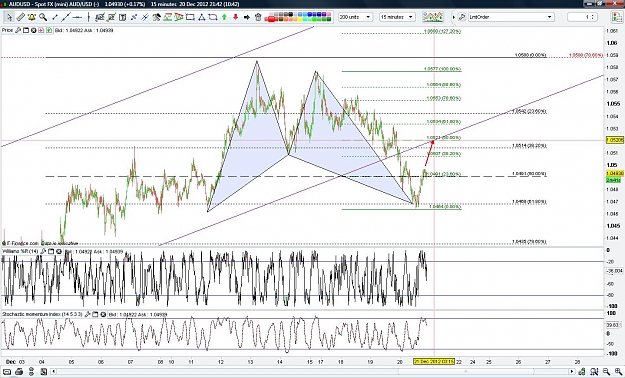Close the Price panel with X icon
The image size is (625, 378).
[33, 30]
